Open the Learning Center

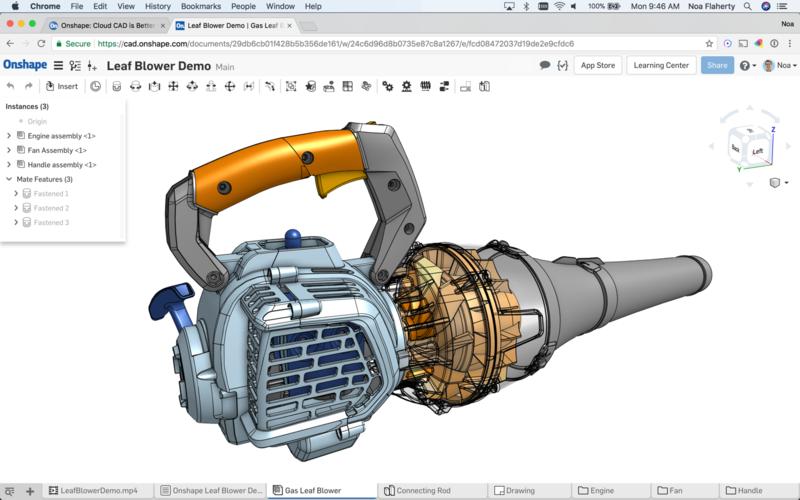pos(661,65)
